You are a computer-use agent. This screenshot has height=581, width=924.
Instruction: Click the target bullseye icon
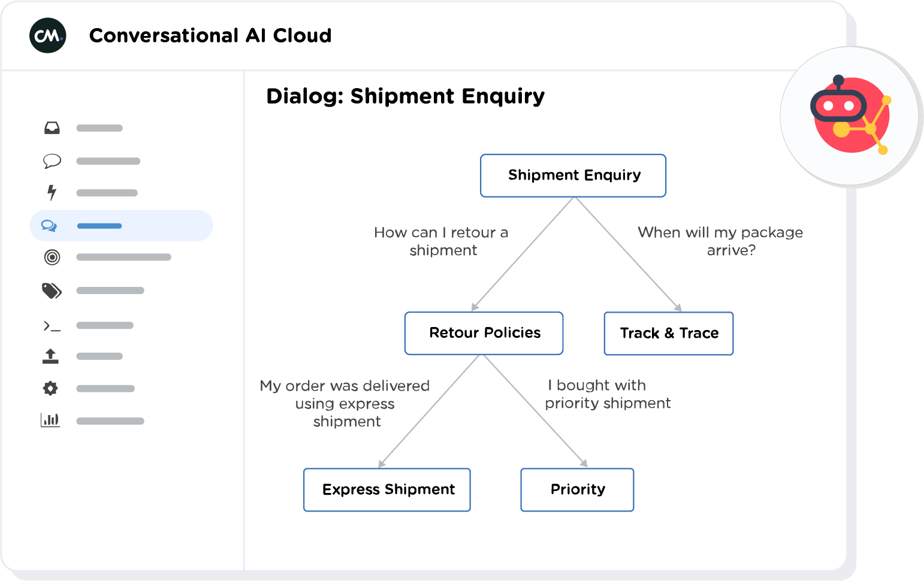tap(52, 258)
